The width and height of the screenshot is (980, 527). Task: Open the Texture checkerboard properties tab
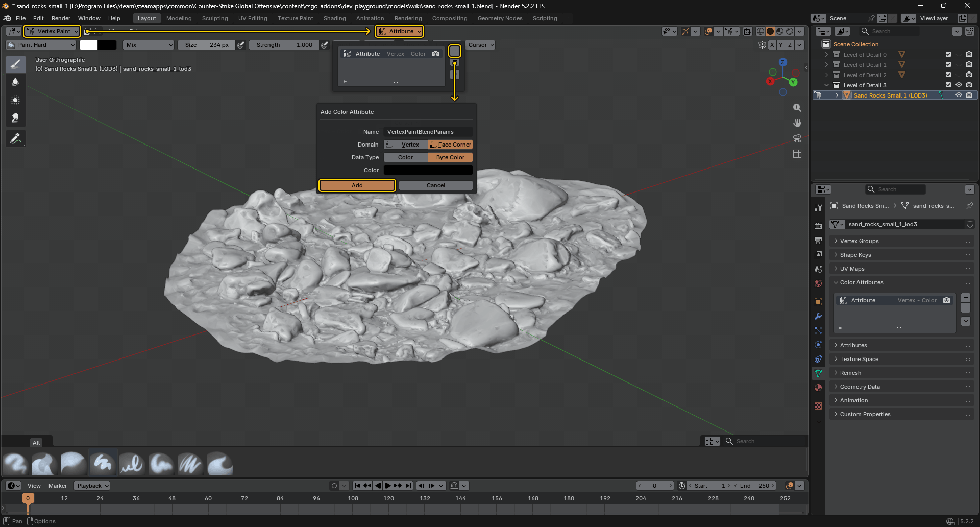coord(818,406)
